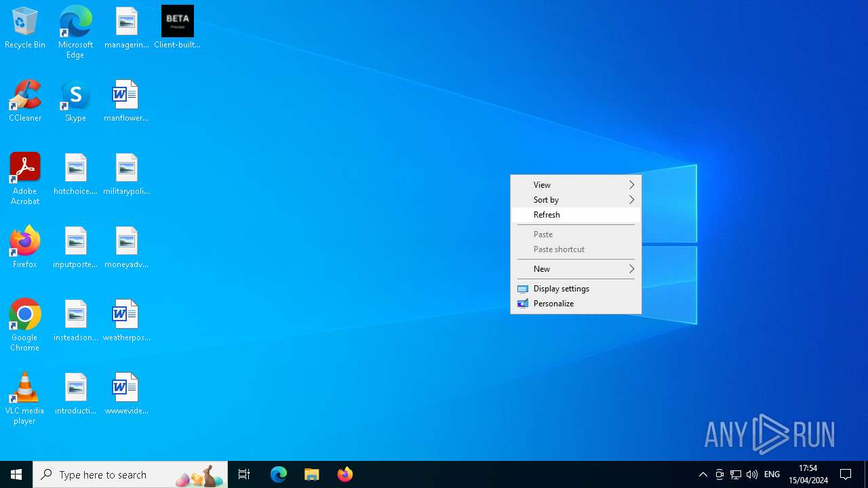Open Personalize from context menu
Image resolution: width=868 pixels, height=488 pixels.
point(576,304)
